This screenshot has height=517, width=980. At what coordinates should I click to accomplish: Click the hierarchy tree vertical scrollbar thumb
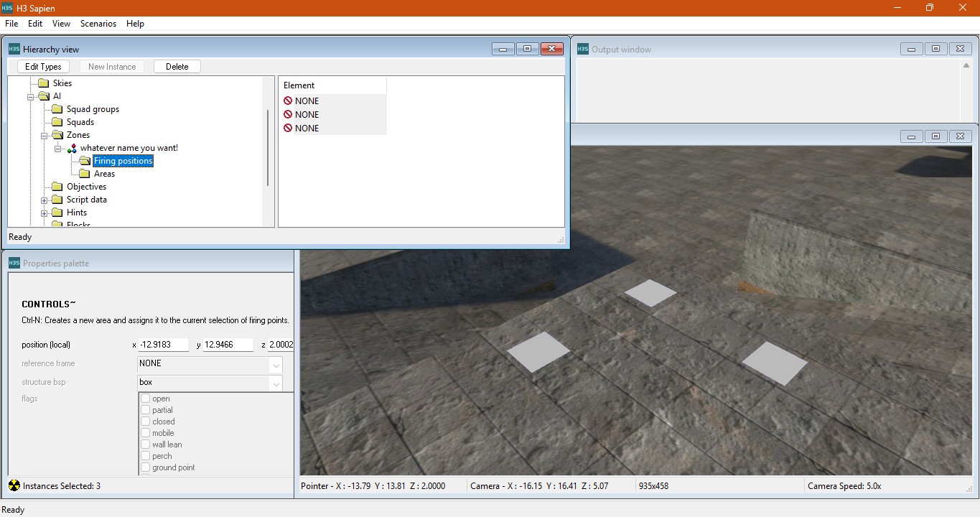pyautogui.click(x=269, y=147)
